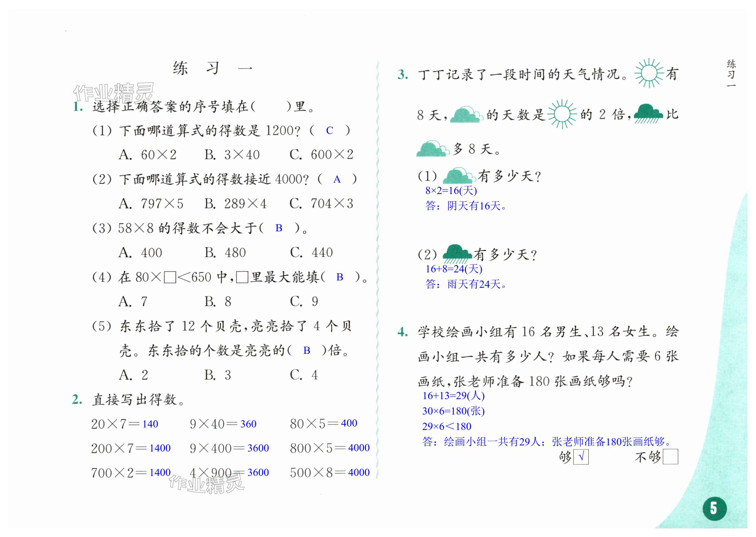Click the answer 1400 after 700×2=
756x537 pixels.
[x=160, y=473]
